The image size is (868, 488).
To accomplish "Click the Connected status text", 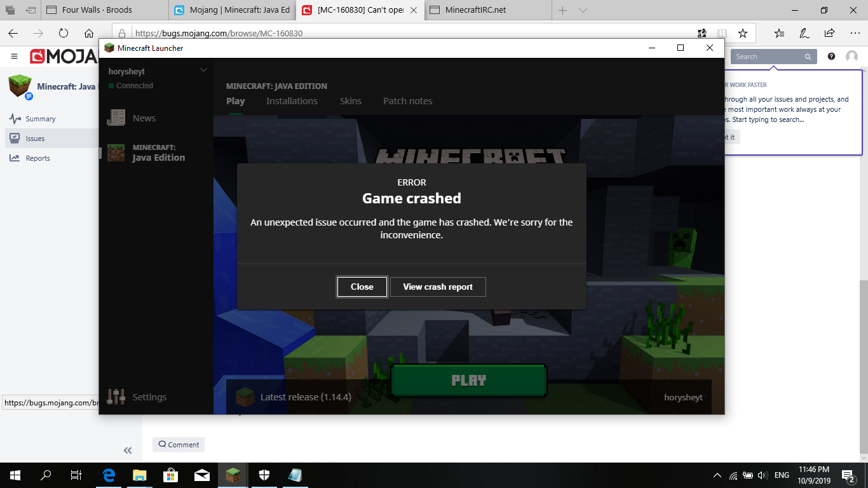I will tap(135, 86).
